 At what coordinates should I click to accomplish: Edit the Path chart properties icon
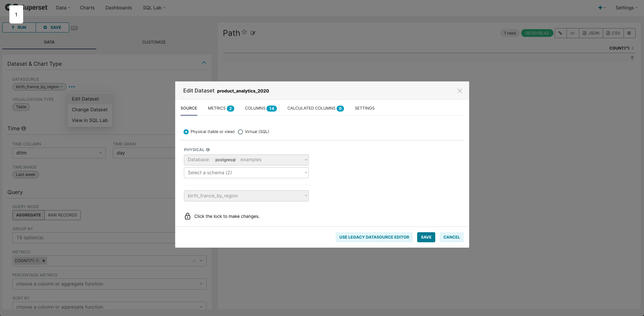pos(253,33)
